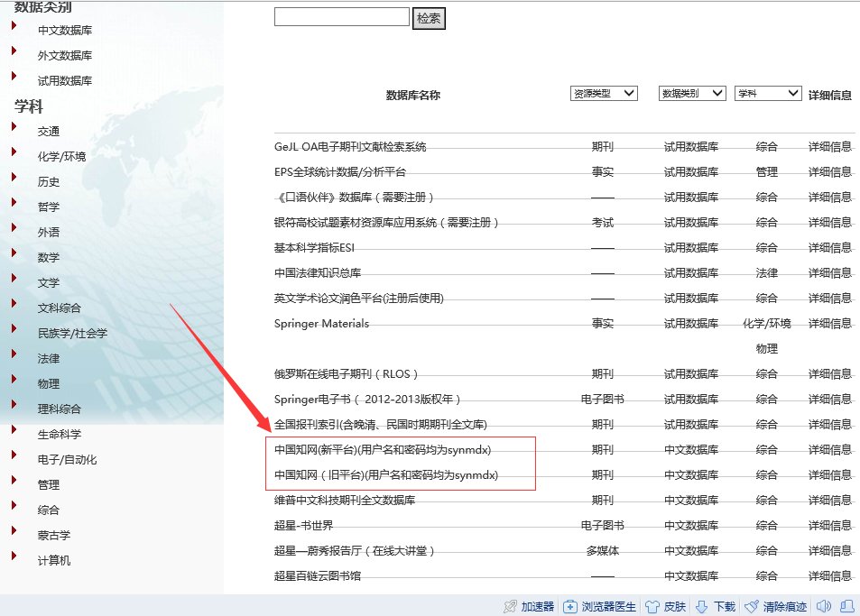
Task: Open 中国知网（旧平台） database link
Action: [386, 474]
